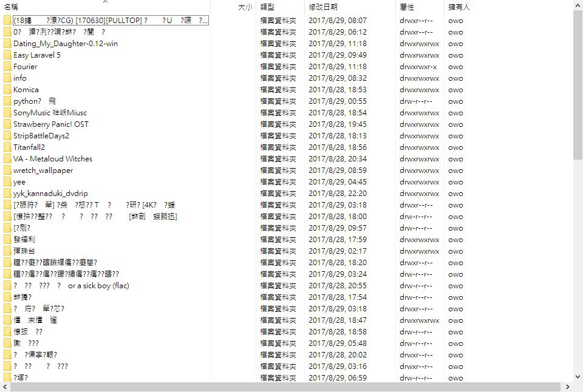Image resolution: width=583 pixels, height=392 pixels.
Task: Sort by 類型 column header
Action: 267,7
